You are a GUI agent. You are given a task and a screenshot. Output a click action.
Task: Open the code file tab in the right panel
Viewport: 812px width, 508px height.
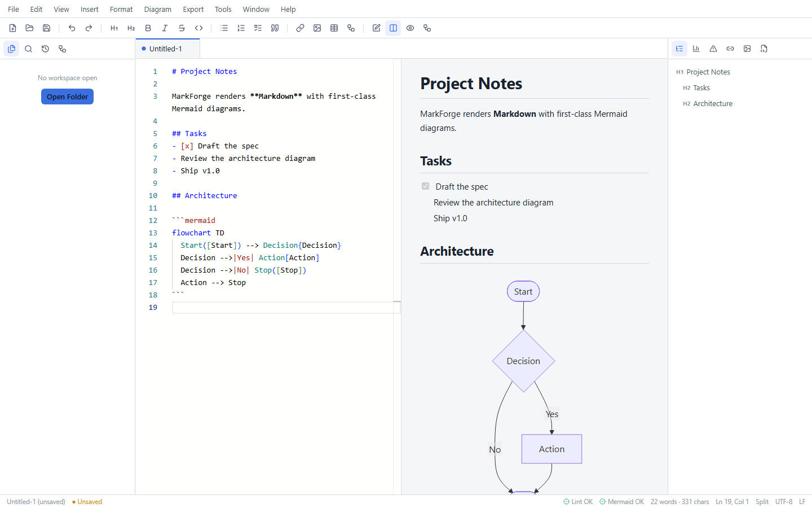pos(764,49)
